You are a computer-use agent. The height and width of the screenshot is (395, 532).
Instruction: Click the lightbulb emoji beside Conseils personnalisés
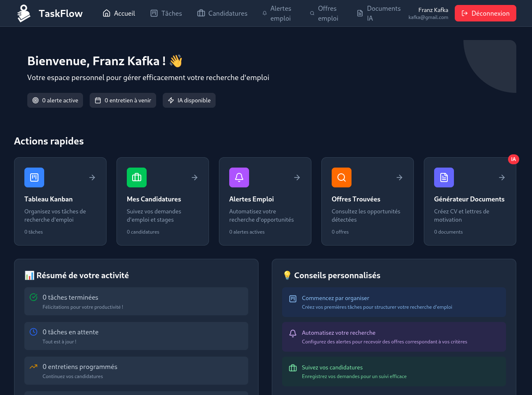287,275
